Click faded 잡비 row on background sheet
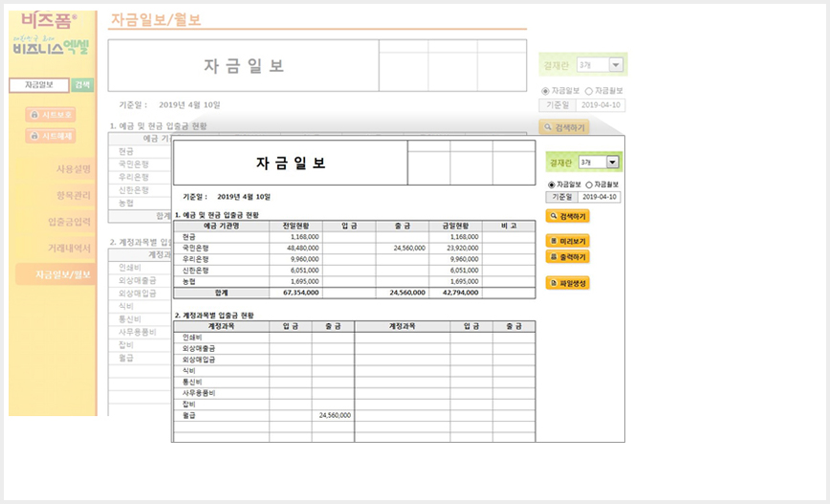This screenshot has height=504, width=830. point(126,345)
